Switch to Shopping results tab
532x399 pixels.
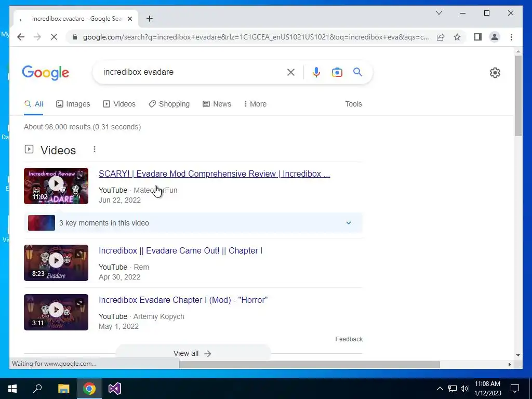tap(169, 104)
